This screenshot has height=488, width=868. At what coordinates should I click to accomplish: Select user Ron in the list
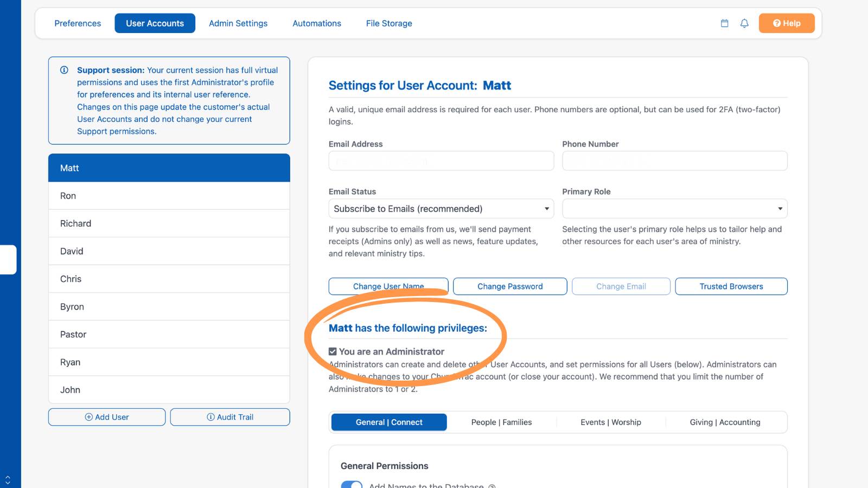pos(169,196)
